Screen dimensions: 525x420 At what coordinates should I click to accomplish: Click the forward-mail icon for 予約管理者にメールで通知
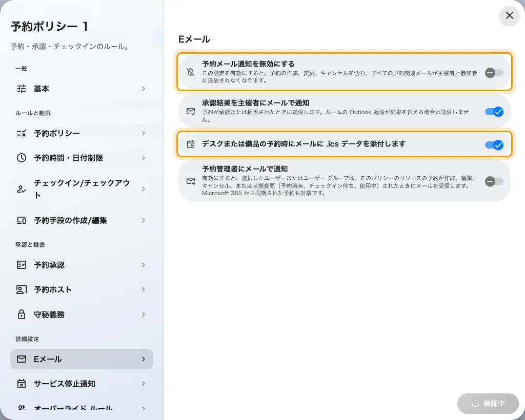click(191, 181)
